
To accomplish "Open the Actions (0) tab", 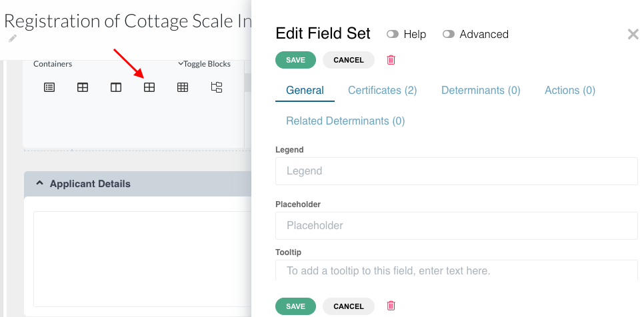I will pyautogui.click(x=569, y=90).
